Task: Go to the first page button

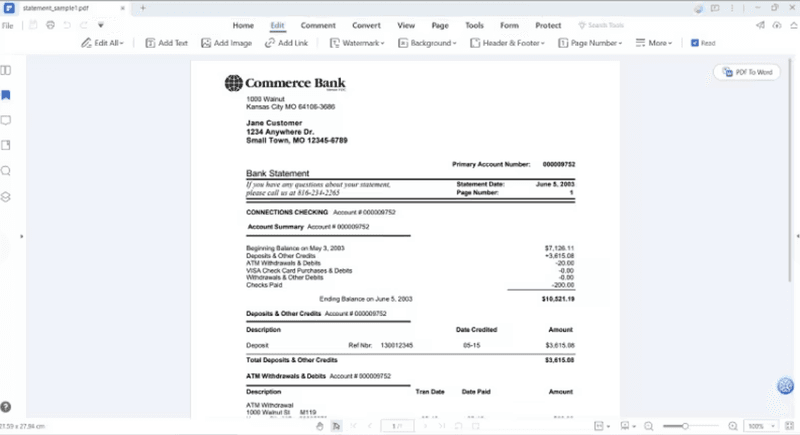Action: click(354, 426)
